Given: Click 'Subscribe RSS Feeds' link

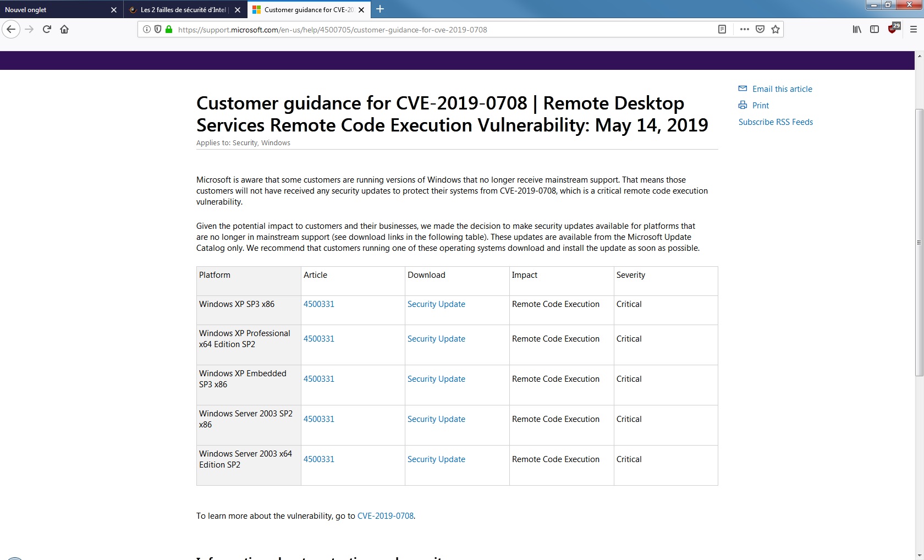Looking at the screenshot, I should (776, 122).
